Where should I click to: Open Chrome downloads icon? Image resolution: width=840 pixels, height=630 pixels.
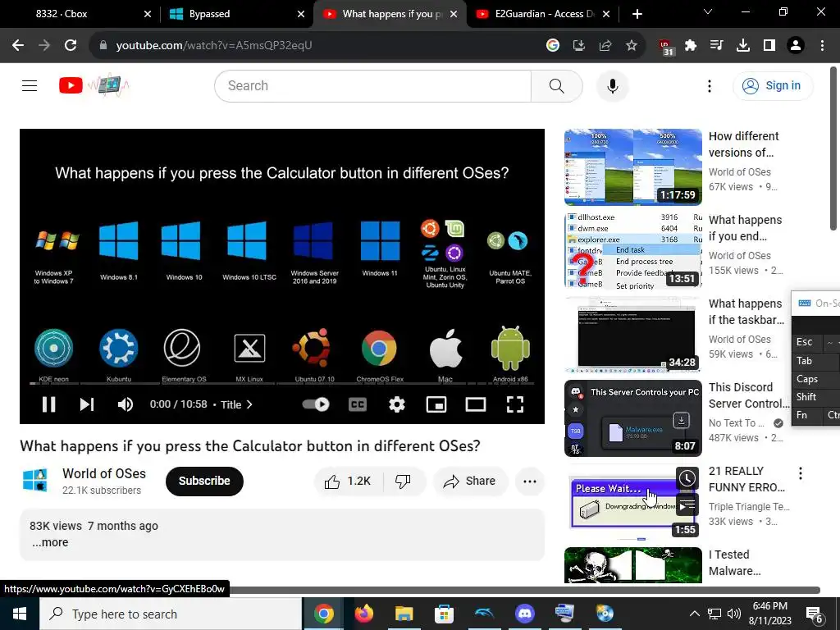(x=743, y=46)
